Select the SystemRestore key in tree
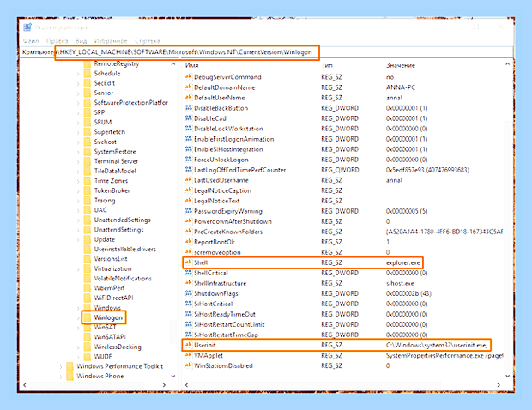This screenshot has height=410, width=532. (x=115, y=152)
